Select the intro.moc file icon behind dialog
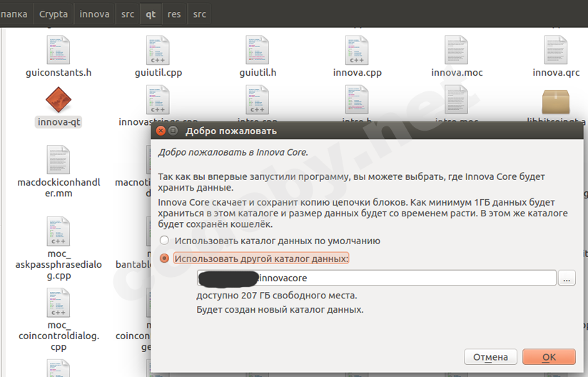 point(457,100)
